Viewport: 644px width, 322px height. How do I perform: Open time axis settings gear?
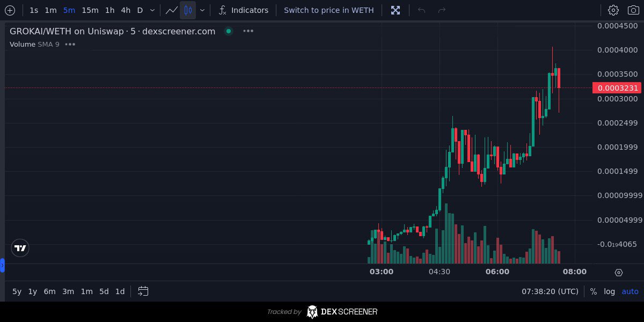618,272
